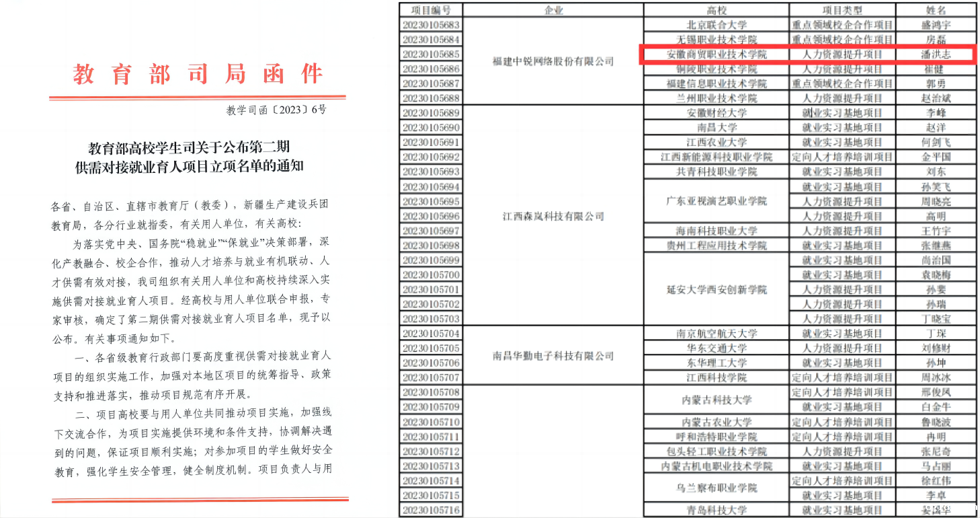Viewport: 980px width, 518px height.
Task: Click project number 20230105685
Action: click(x=431, y=54)
